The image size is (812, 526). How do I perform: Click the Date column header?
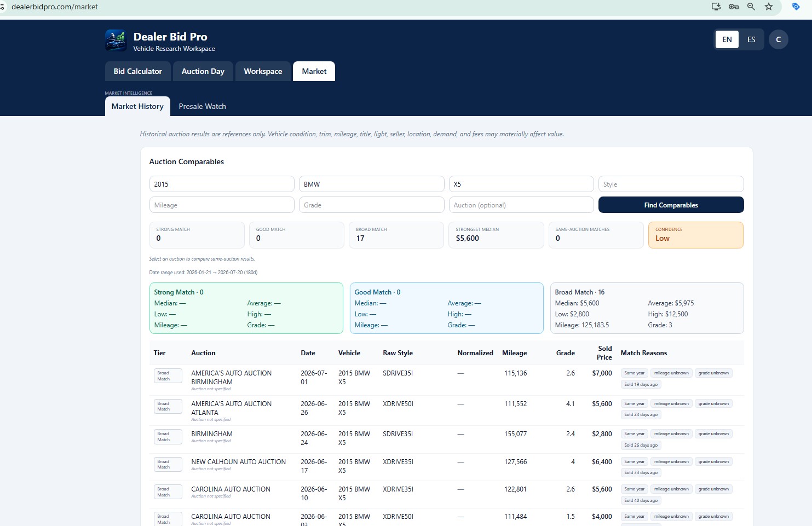[308, 353]
